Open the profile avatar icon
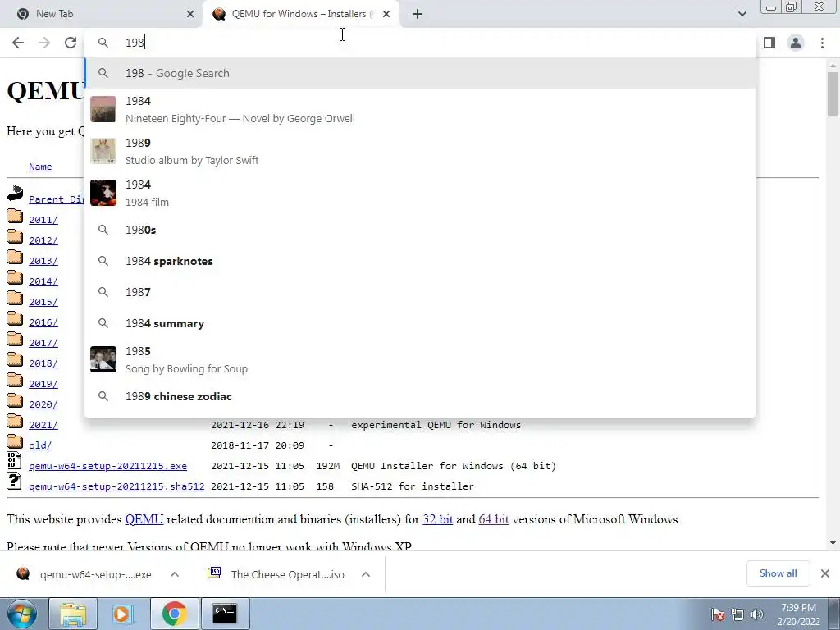This screenshot has width=840, height=630. [x=796, y=43]
